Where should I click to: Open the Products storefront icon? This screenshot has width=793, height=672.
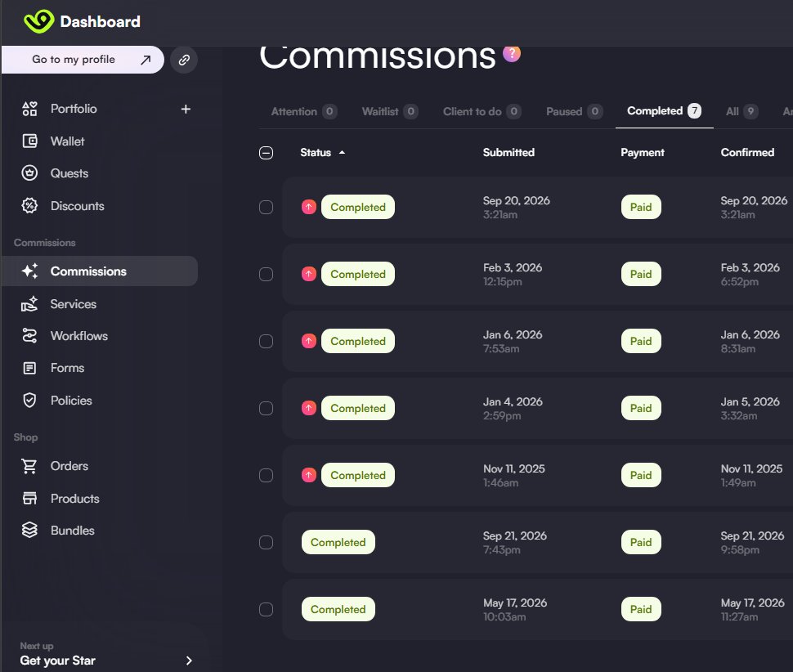[29, 498]
